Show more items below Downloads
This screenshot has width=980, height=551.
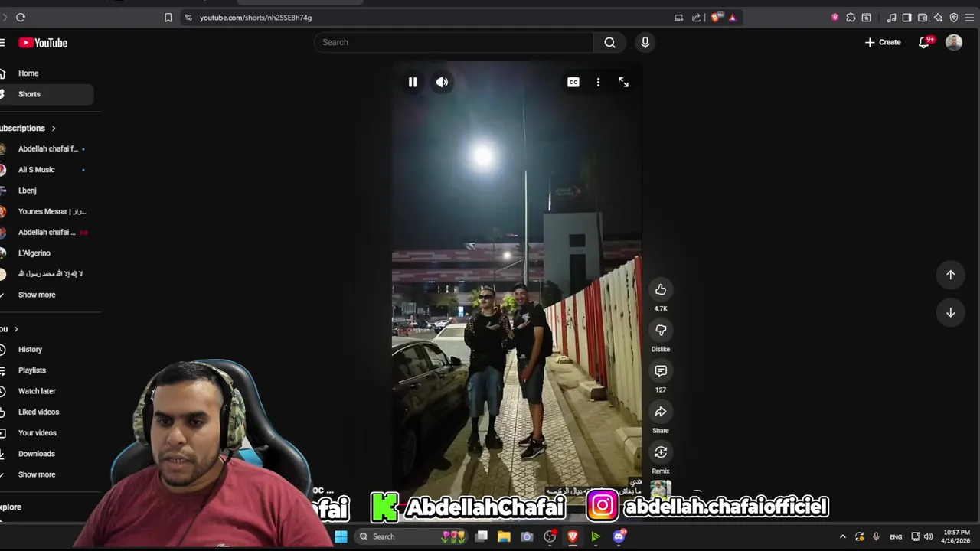click(x=37, y=474)
